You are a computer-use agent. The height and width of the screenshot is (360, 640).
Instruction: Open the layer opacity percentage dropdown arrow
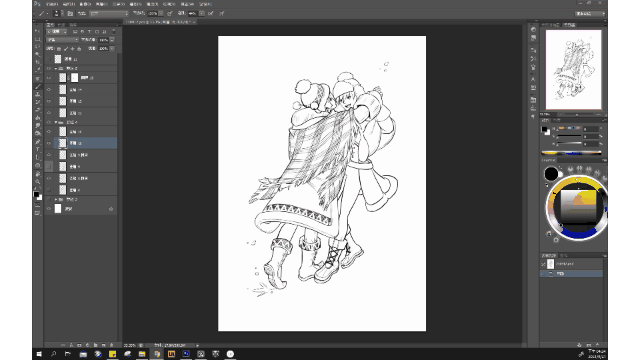[x=112, y=40]
